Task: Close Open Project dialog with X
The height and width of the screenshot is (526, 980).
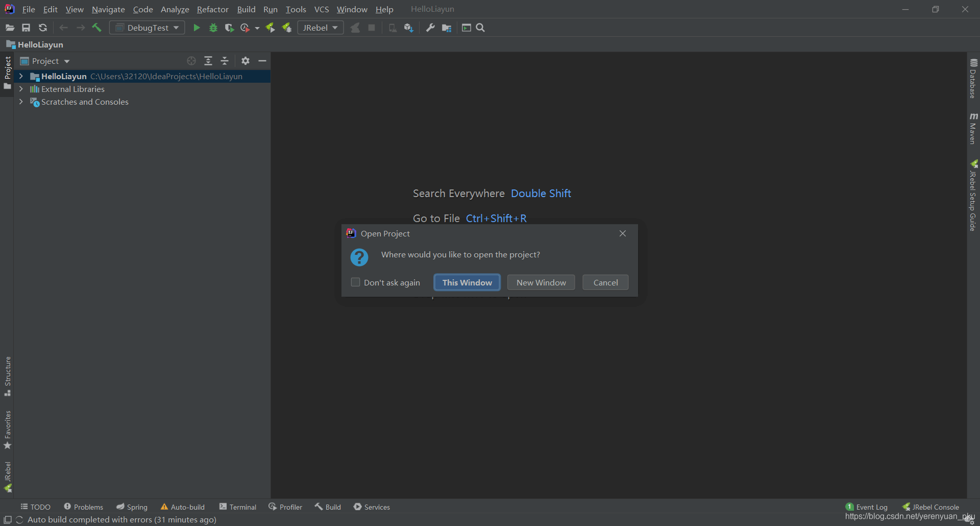Action: click(x=623, y=233)
